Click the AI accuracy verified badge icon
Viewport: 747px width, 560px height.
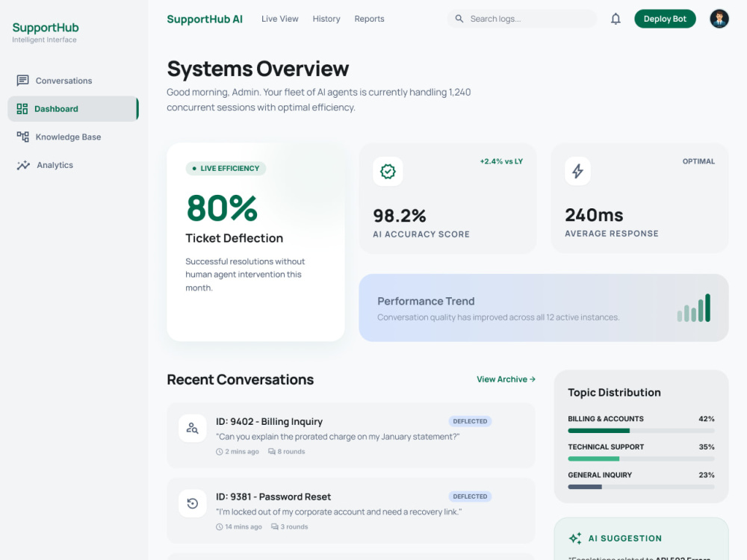click(x=388, y=172)
